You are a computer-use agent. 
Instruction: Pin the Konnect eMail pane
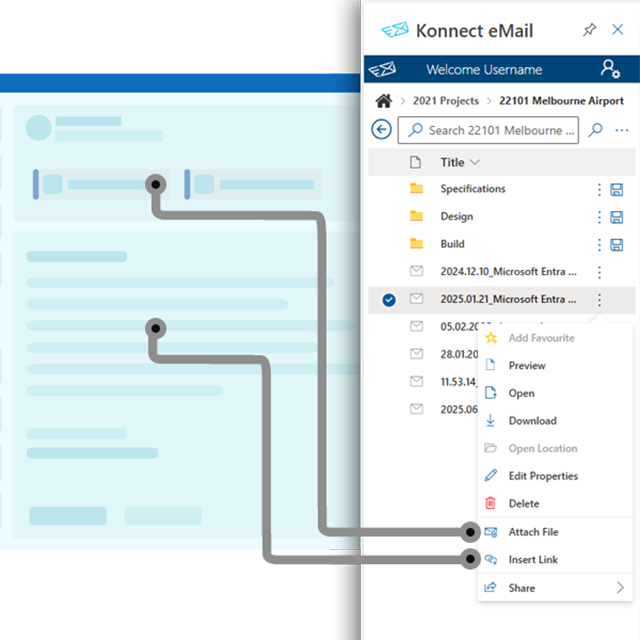coord(589,30)
